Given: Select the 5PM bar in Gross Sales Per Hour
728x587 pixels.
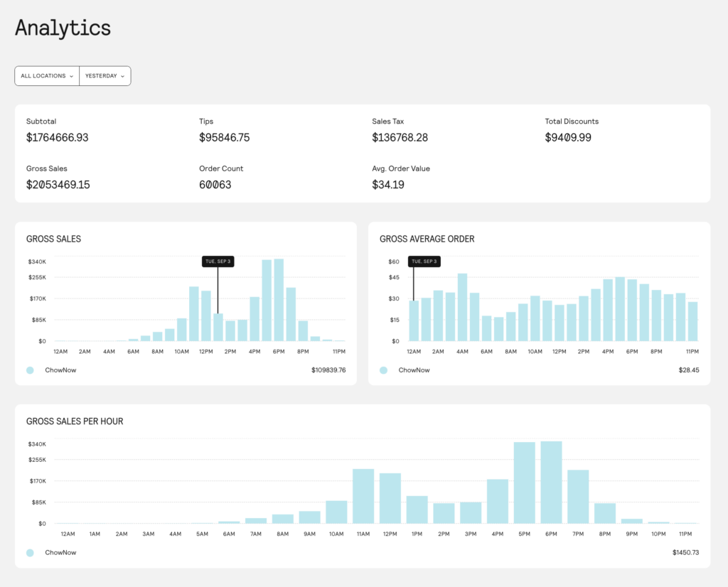Looking at the screenshot, I should pos(524,483).
